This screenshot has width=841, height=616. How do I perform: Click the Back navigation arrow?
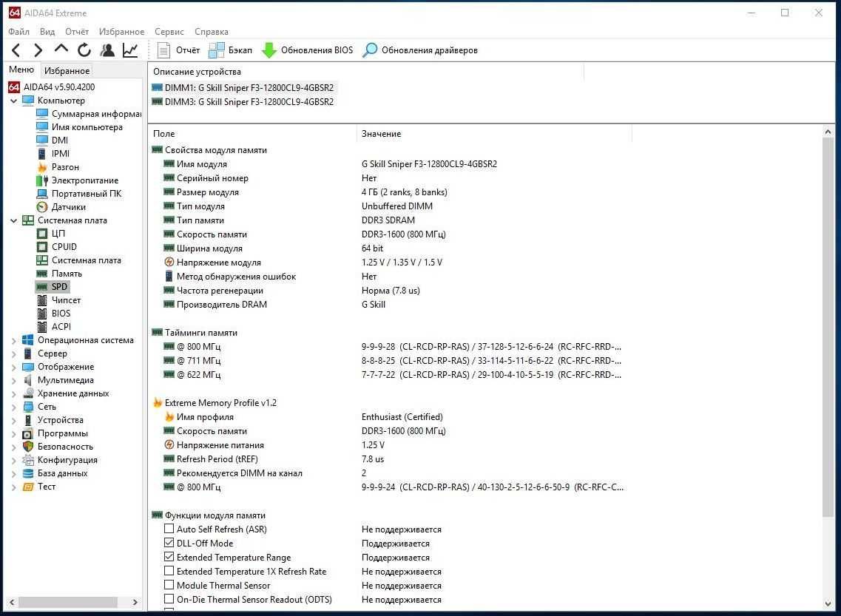click(x=16, y=50)
